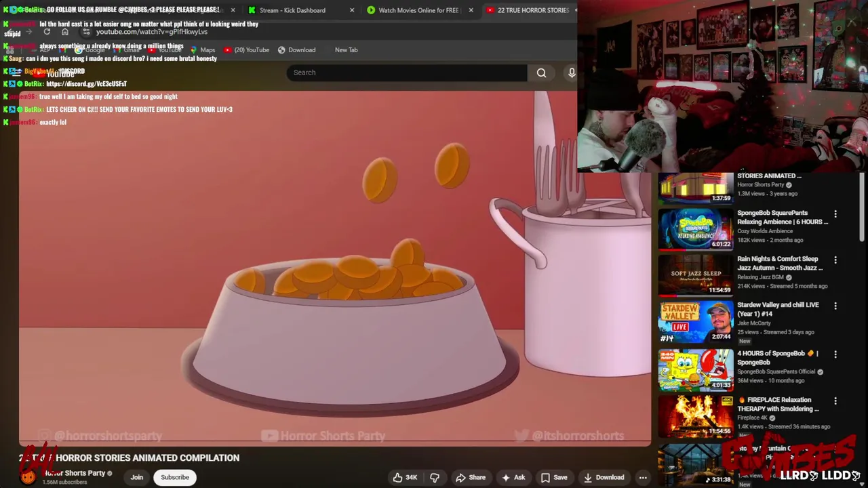Open options for Stardew Valley and chill video
This screenshot has width=868, height=488.
click(835, 306)
